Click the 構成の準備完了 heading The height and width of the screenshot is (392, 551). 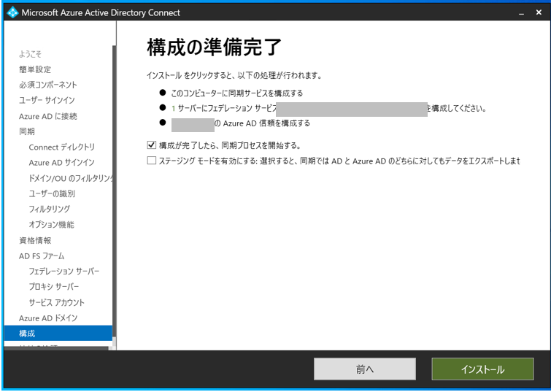coord(214,47)
